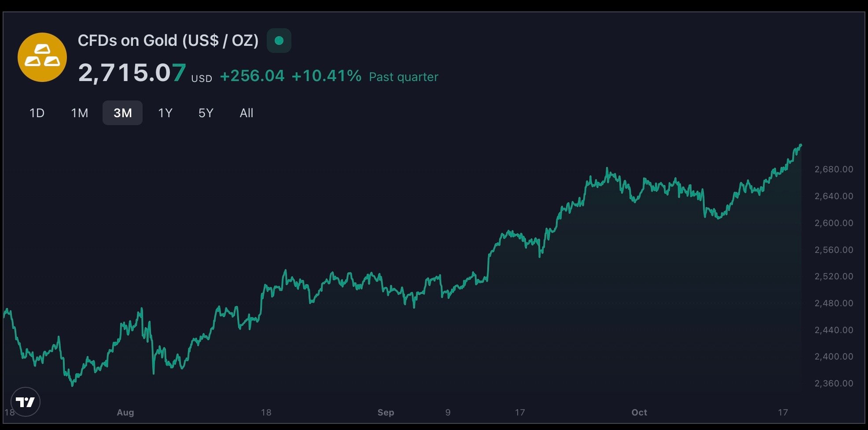
Task: Click the gold bars symbol logo
Action: tap(42, 57)
